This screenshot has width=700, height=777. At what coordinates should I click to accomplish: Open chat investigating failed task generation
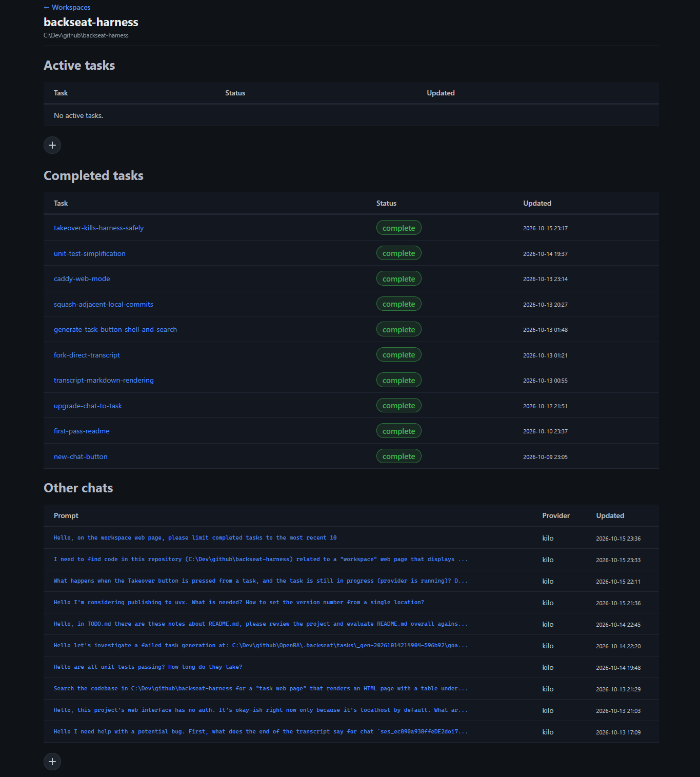(x=261, y=645)
